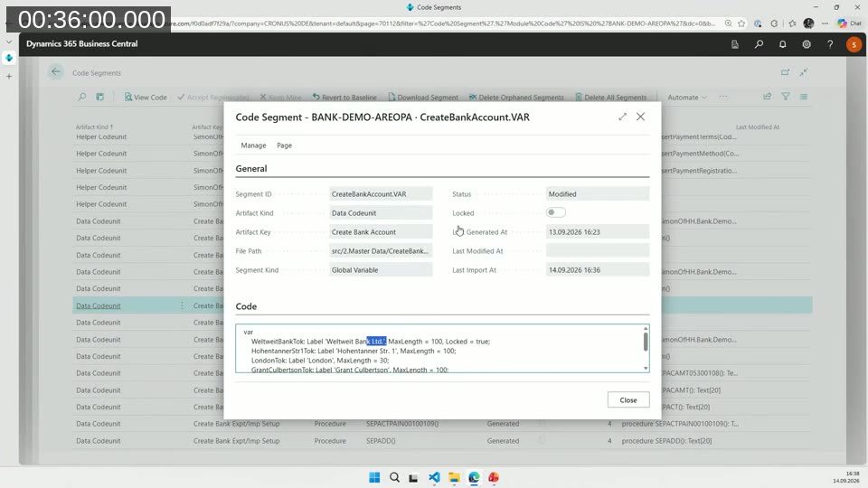Viewport: 868px width, 488px height.
Task: Click the collapse page icon top right
Action: [x=804, y=72]
